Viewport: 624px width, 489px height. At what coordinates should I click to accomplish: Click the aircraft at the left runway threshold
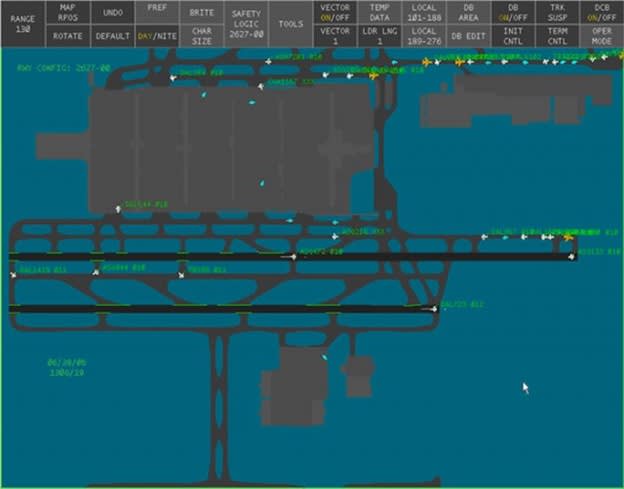point(14,273)
